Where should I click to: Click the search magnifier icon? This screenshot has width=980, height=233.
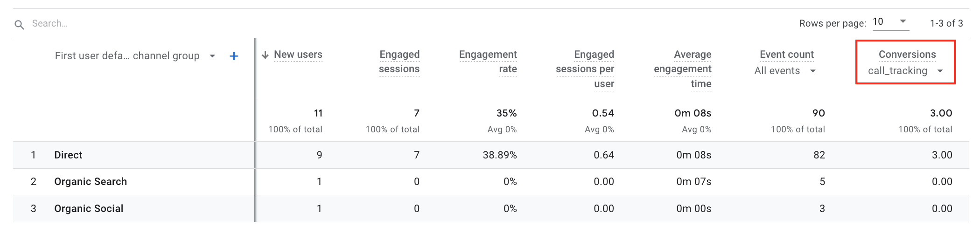pyautogui.click(x=19, y=24)
